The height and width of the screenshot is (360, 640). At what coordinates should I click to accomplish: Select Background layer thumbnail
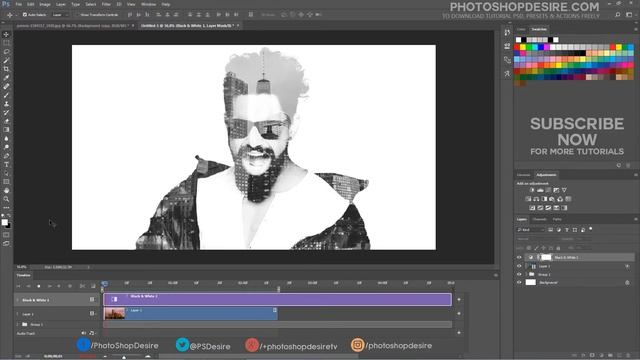(531, 282)
